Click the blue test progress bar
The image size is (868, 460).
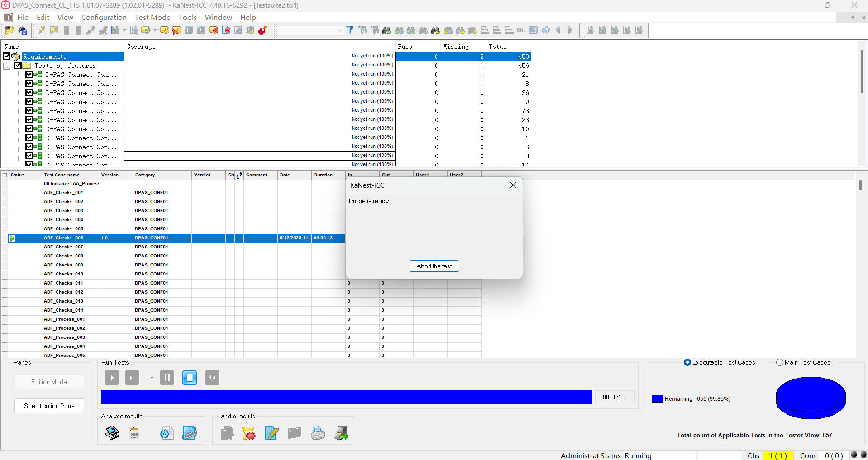click(x=346, y=397)
